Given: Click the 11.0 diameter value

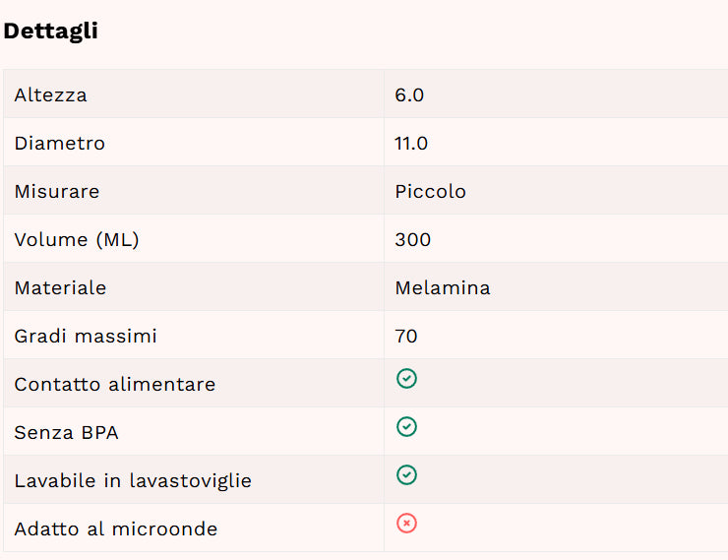Looking at the screenshot, I should point(411,144).
